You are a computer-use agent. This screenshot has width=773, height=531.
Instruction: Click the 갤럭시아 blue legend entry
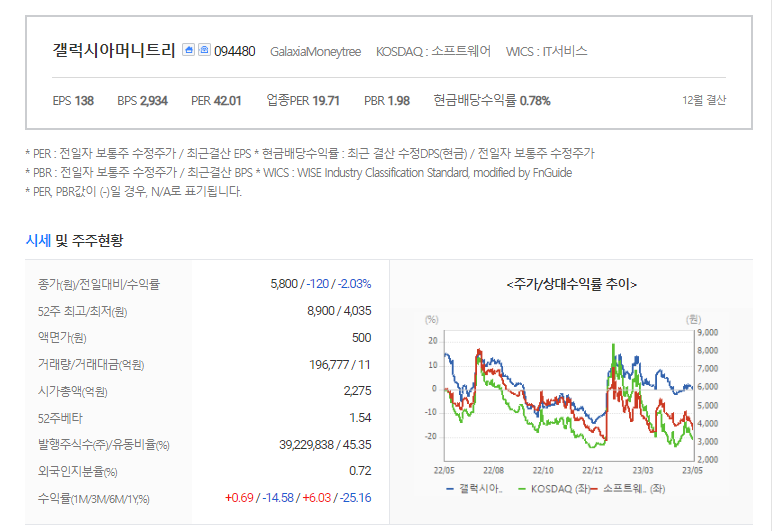pyautogui.click(x=474, y=489)
